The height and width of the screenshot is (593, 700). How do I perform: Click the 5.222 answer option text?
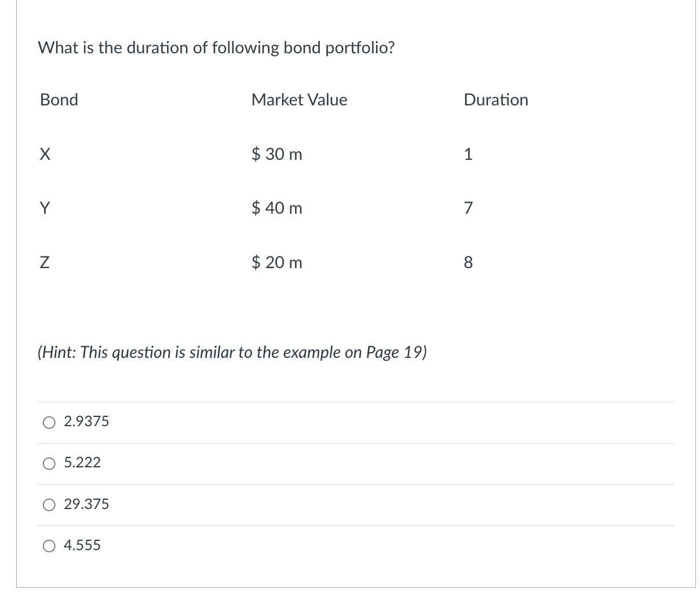point(82,463)
